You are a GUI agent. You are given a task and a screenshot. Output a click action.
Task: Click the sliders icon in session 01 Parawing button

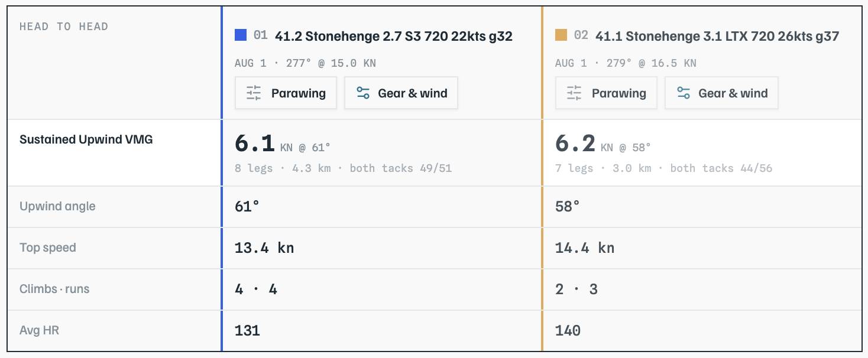tap(254, 93)
